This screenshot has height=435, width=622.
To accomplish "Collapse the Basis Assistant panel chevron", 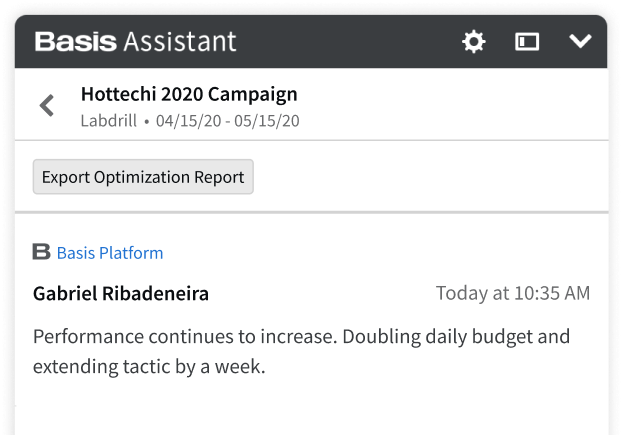I will point(580,41).
